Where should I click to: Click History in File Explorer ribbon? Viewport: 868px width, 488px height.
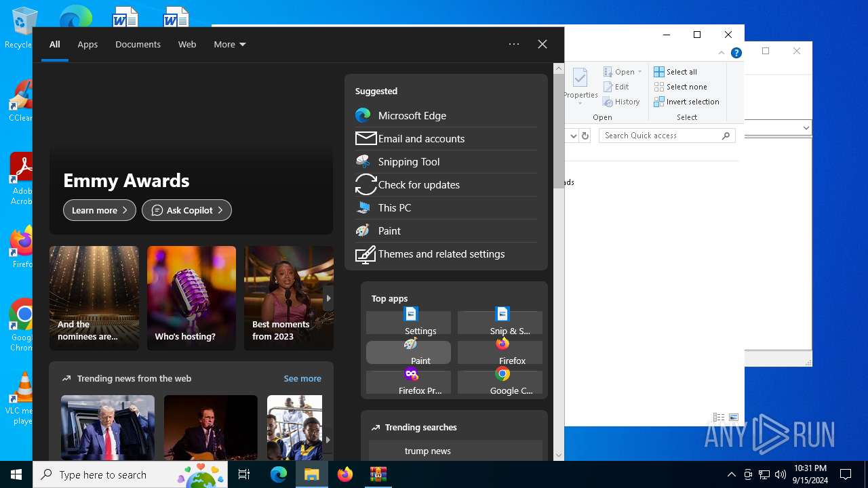(x=621, y=102)
